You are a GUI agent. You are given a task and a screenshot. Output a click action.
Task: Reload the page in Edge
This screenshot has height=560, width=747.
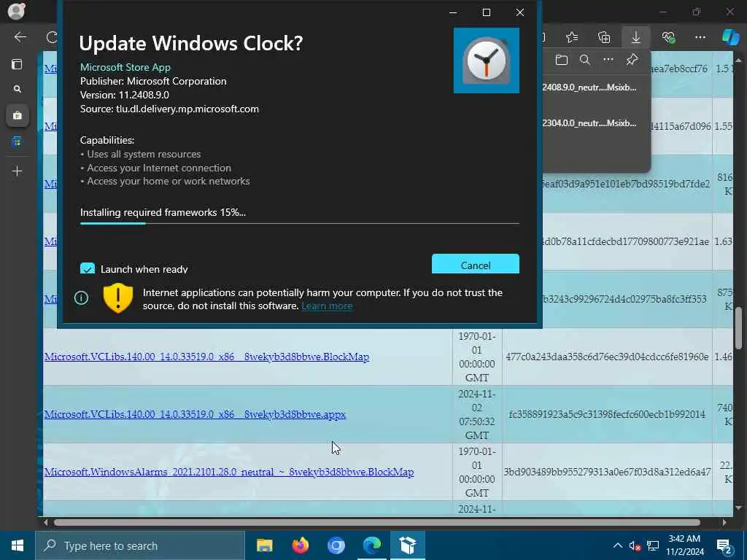(x=52, y=36)
